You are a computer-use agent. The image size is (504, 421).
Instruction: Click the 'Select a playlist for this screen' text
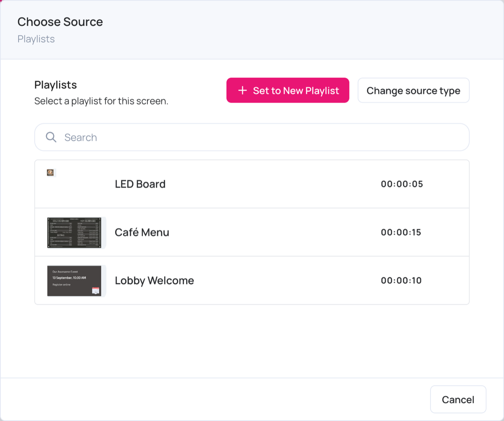pos(101,101)
